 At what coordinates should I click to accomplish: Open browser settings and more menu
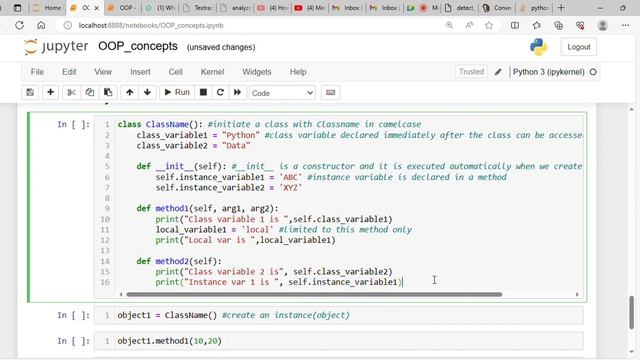(x=625, y=25)
